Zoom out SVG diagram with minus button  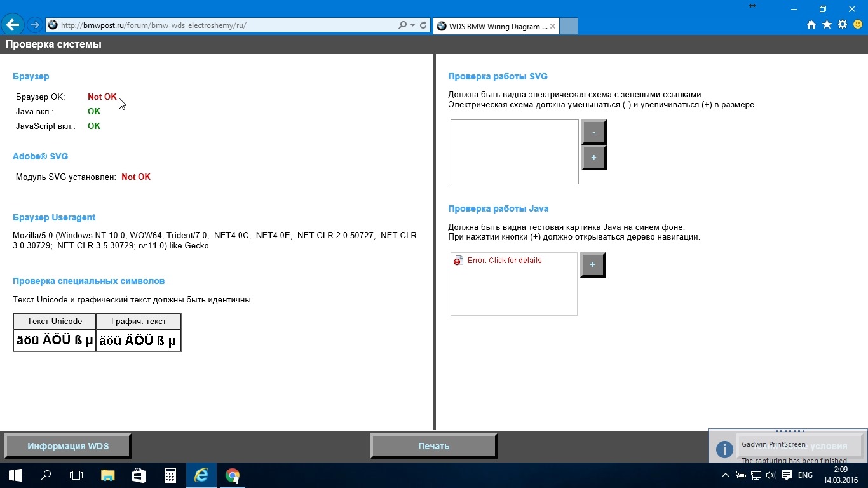[x=593, y=132]
